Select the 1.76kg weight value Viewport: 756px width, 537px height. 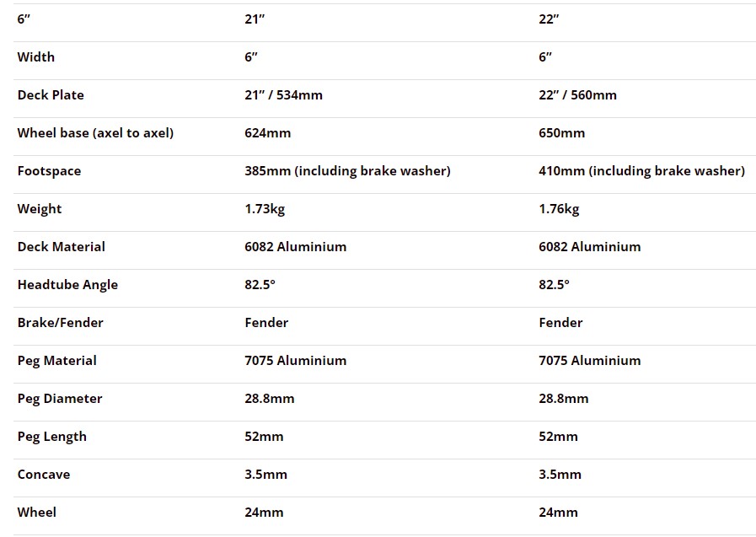559,209
